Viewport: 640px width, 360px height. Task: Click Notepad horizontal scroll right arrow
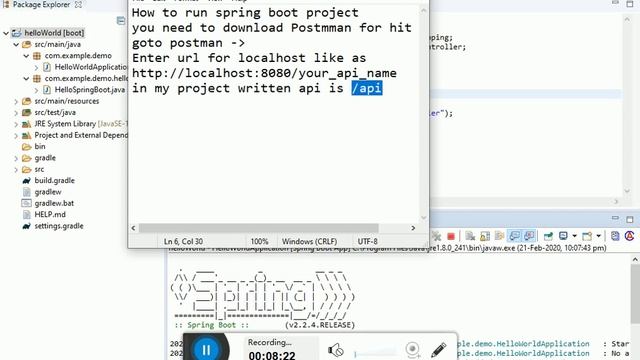(413, 228)
